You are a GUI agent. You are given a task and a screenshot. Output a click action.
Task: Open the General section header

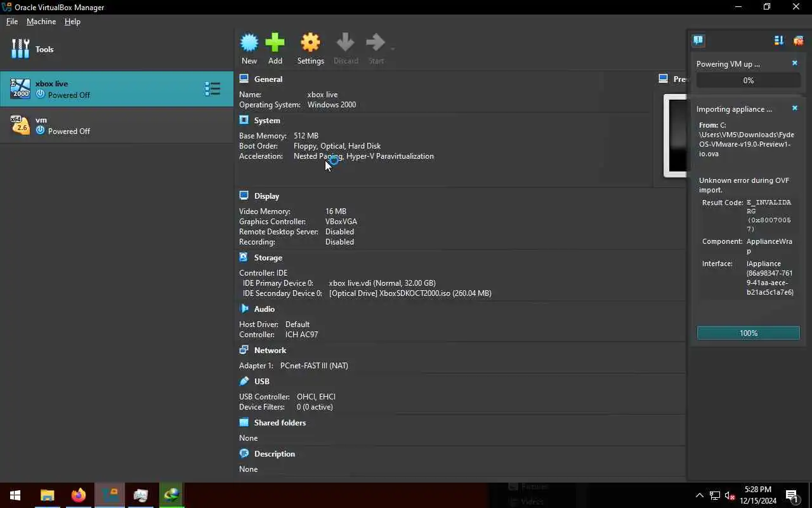coord(268,79)
